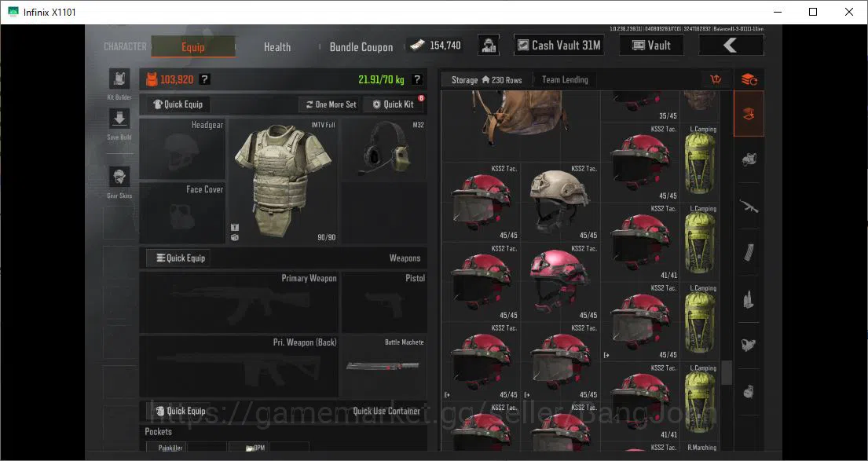Viewport: 868px width, 461px height.
Task: Switch to the Equip tab
Action: (x=193, y=47)
